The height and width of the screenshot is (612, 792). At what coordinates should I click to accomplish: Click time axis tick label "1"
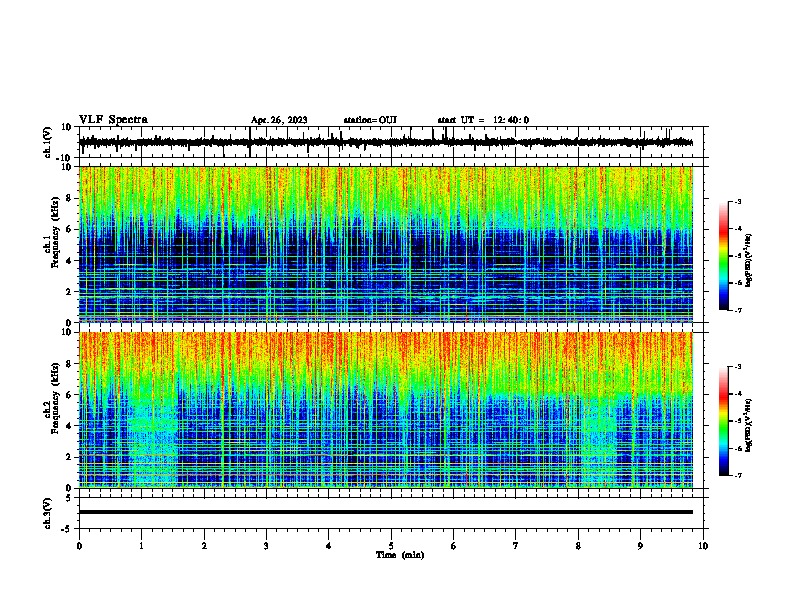[x=141, y=545]
